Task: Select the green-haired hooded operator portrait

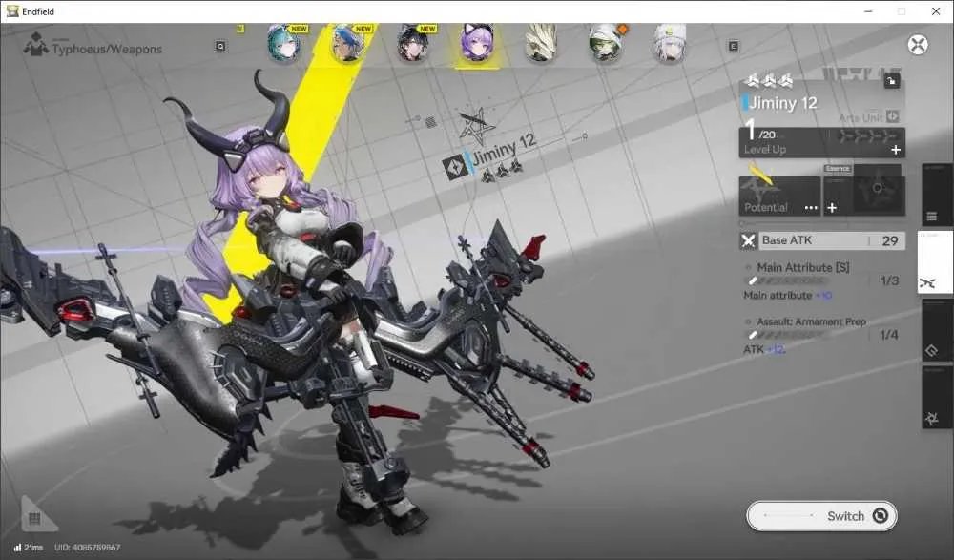Action: click(606, 44)
